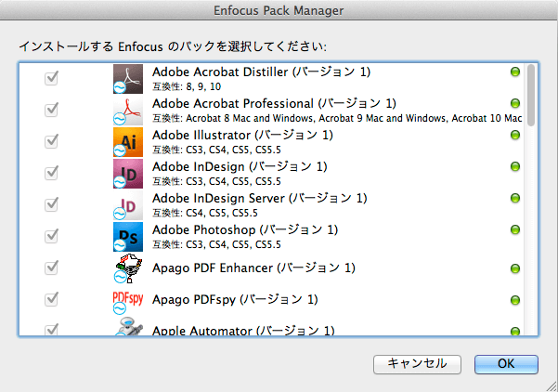
Task: Click the キャンセル button
Action: point(417,364)
